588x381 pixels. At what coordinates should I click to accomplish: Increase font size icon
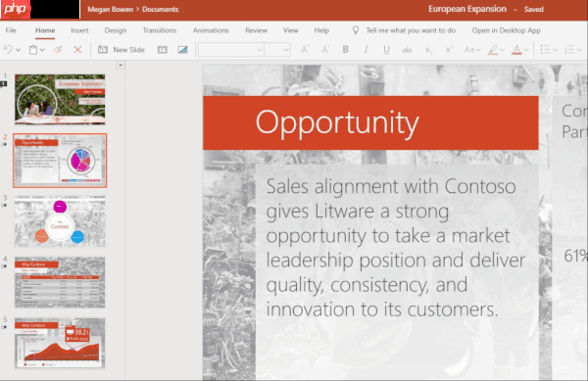coord(305,49)
